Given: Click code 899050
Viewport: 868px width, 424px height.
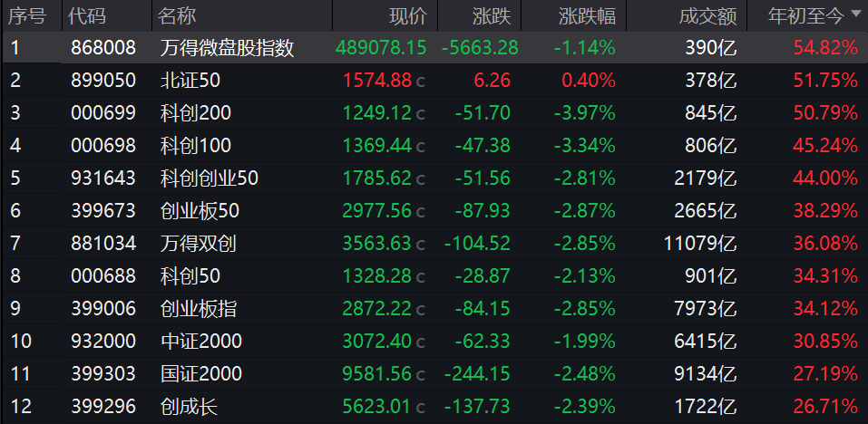Looking at the screenshot, I should click(103, 81).
